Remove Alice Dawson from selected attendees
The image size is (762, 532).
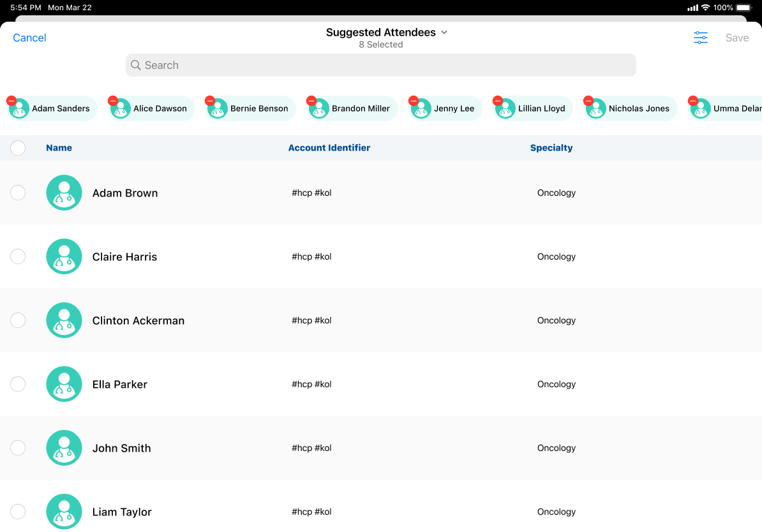[113, 101]
